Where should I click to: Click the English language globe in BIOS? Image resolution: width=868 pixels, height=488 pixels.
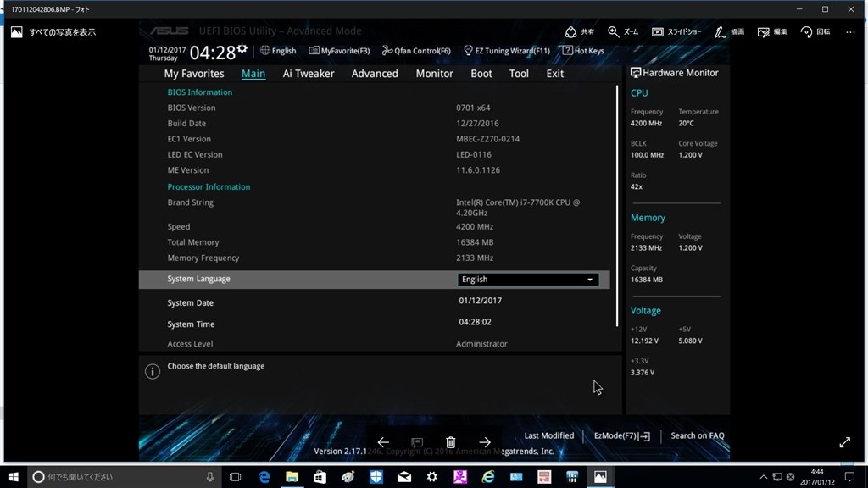tap(278, 50)
